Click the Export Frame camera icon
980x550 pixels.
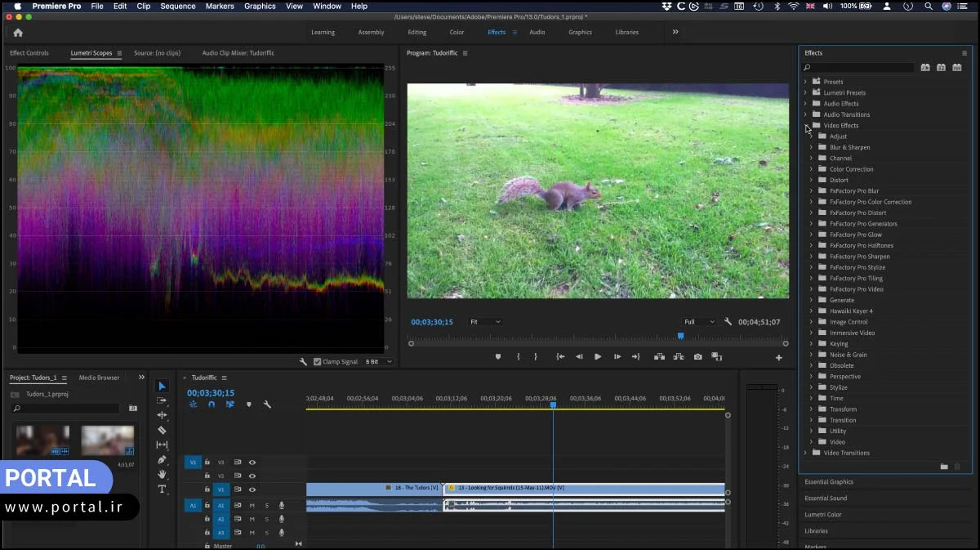[697, 357]
